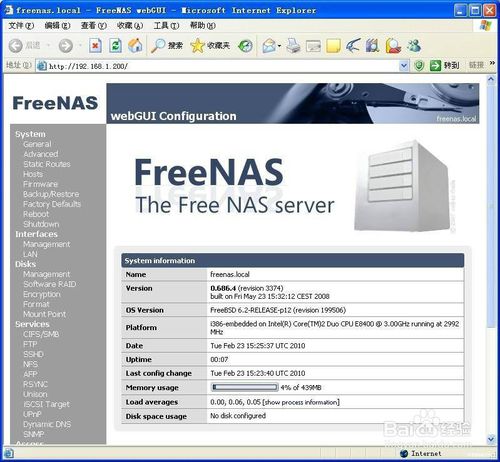Click the Edit page toolbar icon

(x=313, y=46)
